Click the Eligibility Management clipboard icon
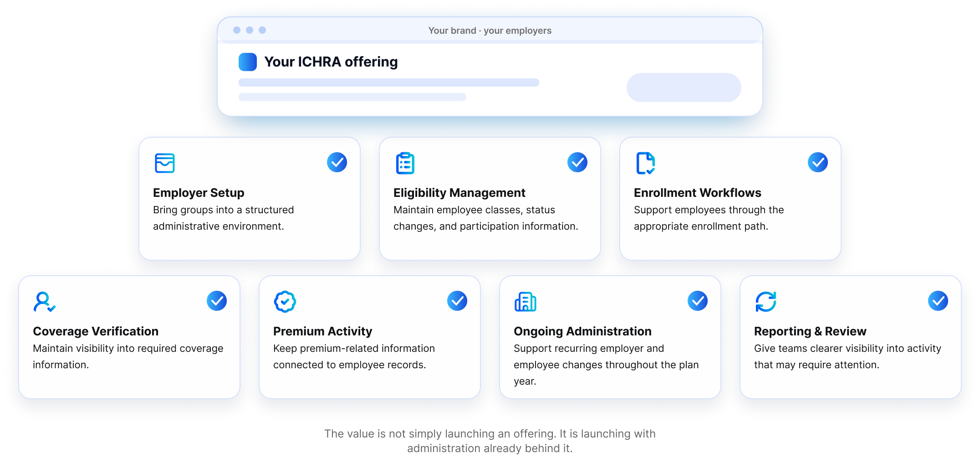The image size is (980, 458). click(405, 163)
